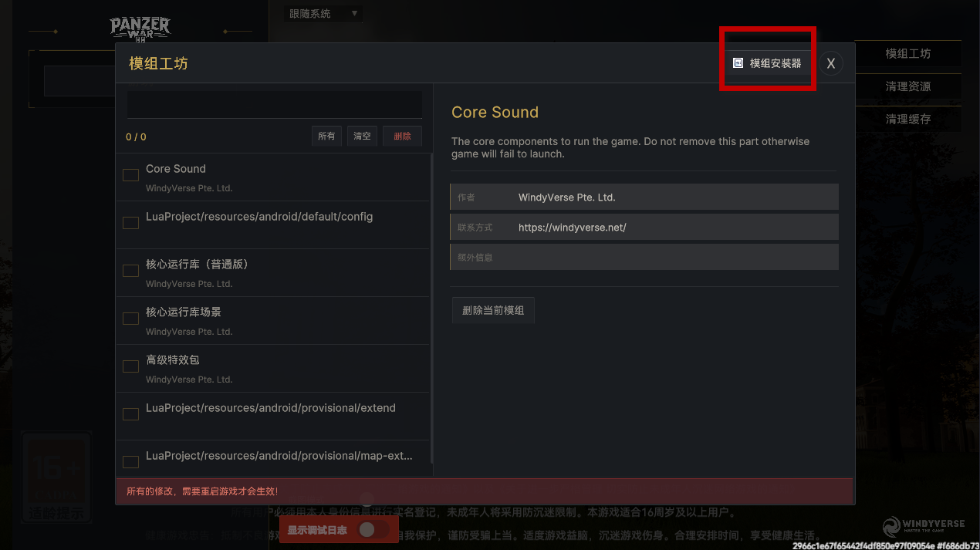Tick the Core Sound checkbox
Viewport: 980px width, 550px height.
click(x=131, y=175)
